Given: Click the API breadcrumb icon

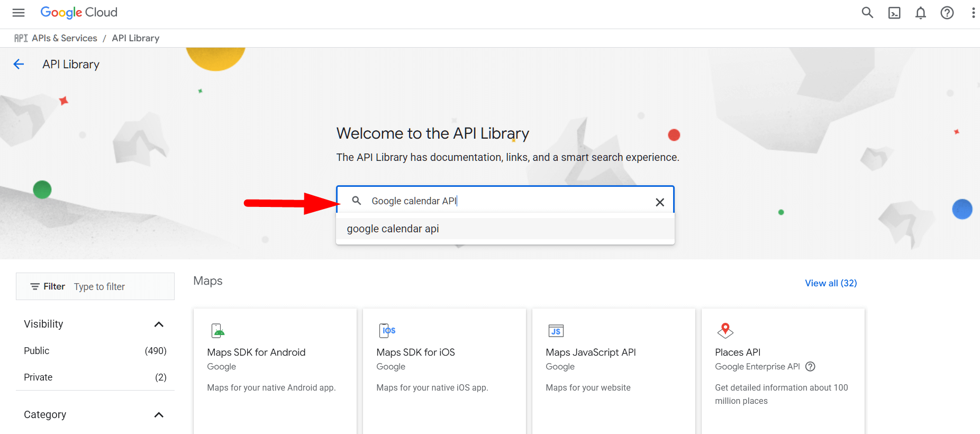Looking at the screenshot, I should [21, 38].
